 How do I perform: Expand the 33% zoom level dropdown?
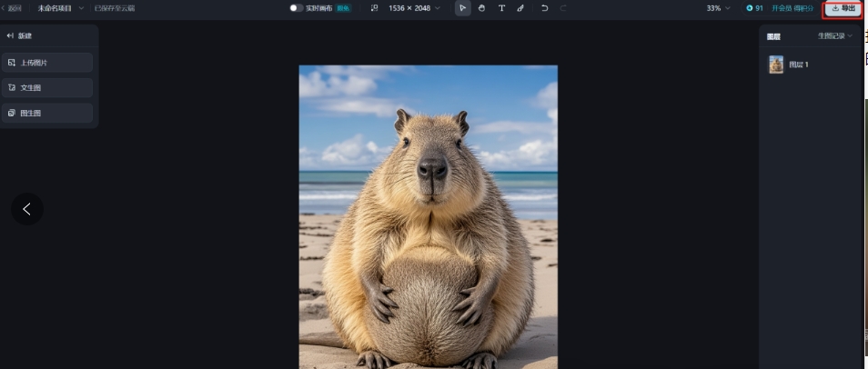pyautogui.click(x=718, y=8)
